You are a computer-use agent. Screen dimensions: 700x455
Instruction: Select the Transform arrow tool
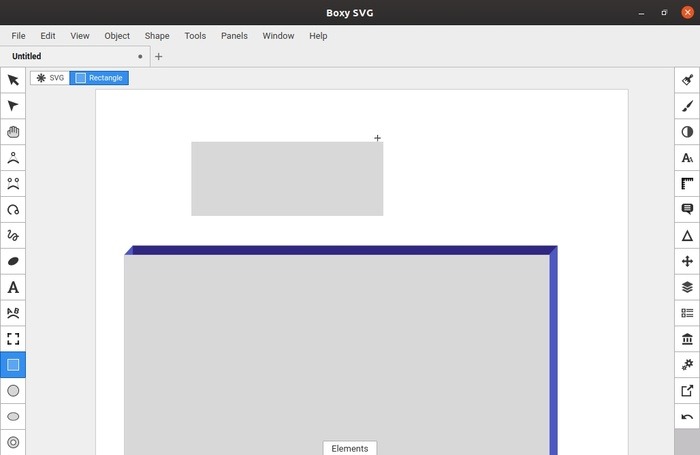click(13, 80)
